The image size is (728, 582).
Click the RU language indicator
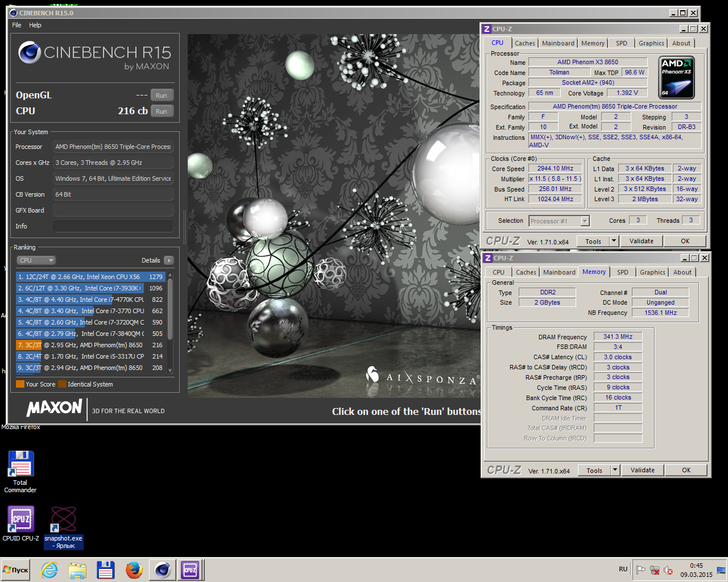[623, 569]
